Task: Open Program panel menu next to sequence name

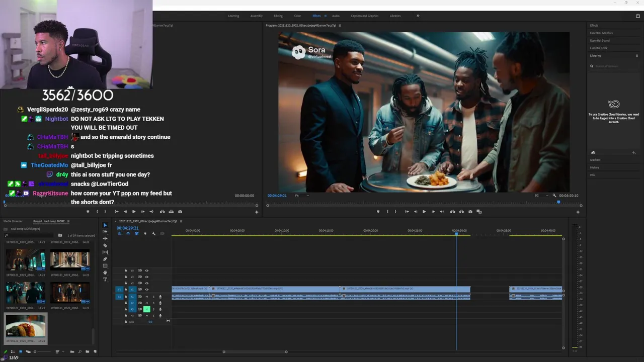Action: point(340,26)
